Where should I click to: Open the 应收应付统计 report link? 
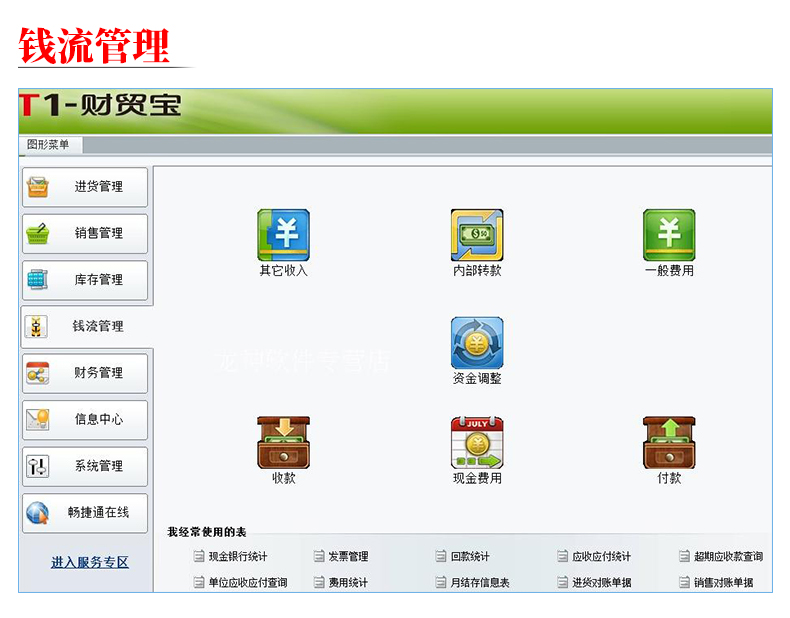602,556
